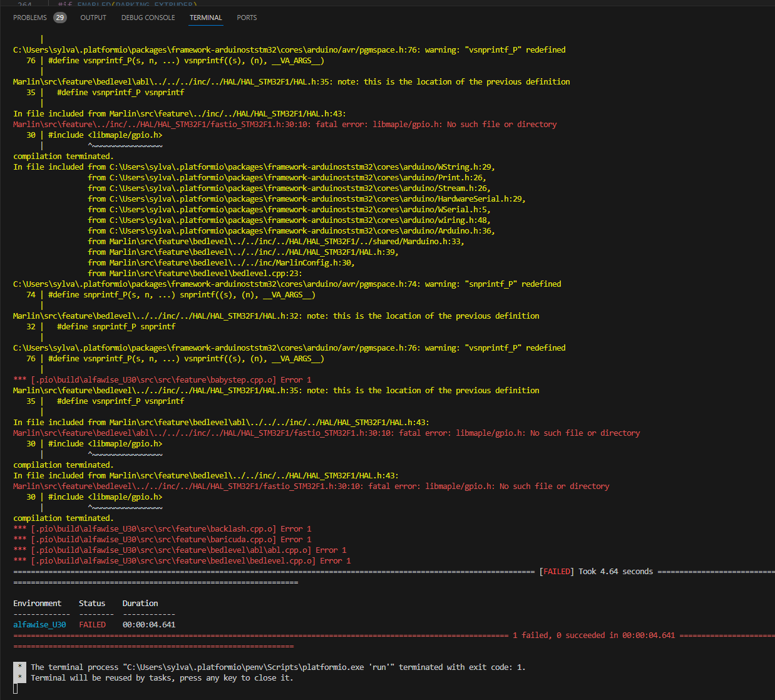
Task: Click the abl.cpp.o Error 1 line
Action: (180, 550)
